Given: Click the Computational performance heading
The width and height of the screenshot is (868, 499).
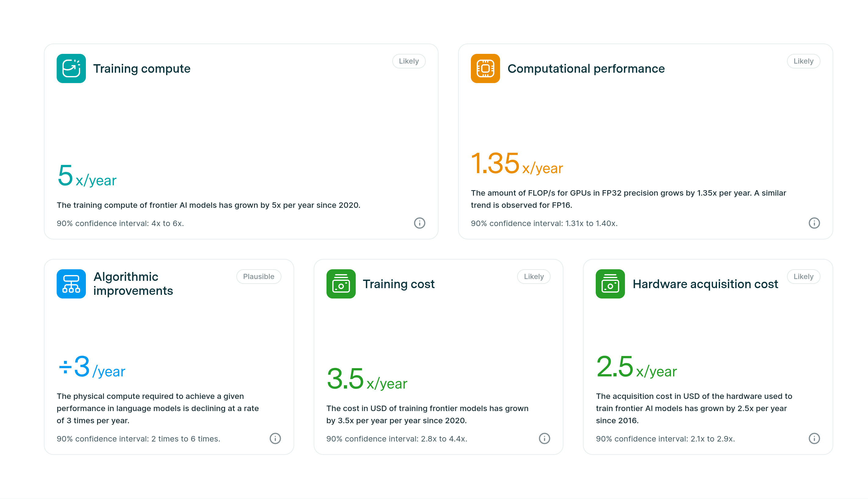Looking at the screenshot, I should (586, 68).
